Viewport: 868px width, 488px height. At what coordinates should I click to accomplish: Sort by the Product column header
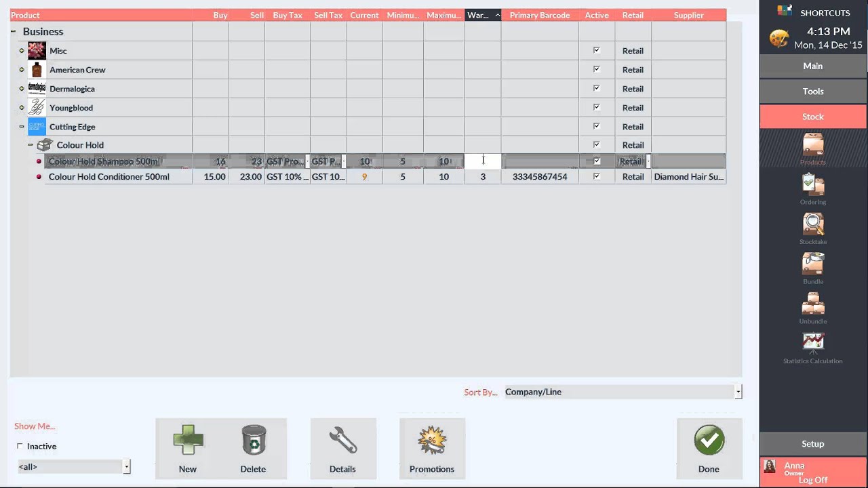coord(101,15)
